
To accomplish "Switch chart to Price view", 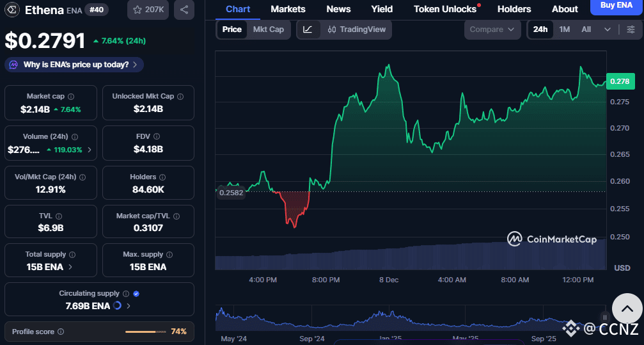I will tap(232, 29).
